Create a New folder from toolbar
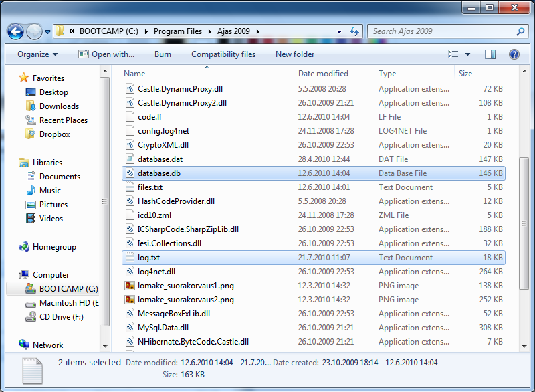The height and width of the screenshot is (392, 535). 295,54
